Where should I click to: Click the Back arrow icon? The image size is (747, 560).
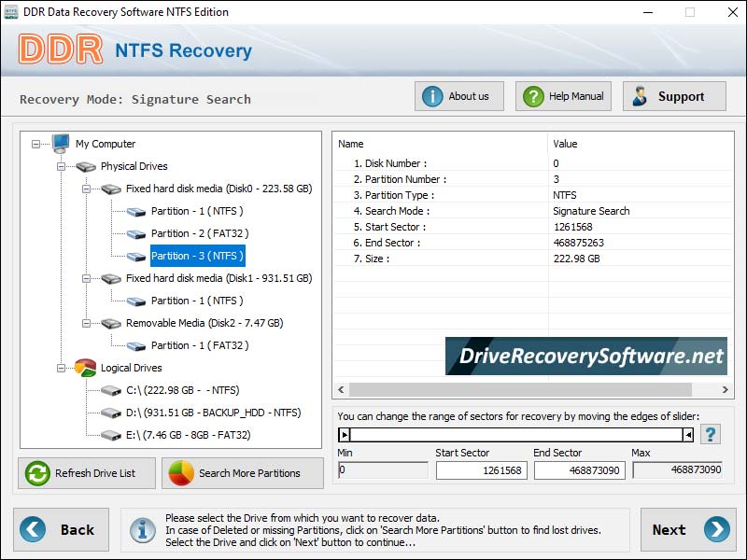coord(33,529)
